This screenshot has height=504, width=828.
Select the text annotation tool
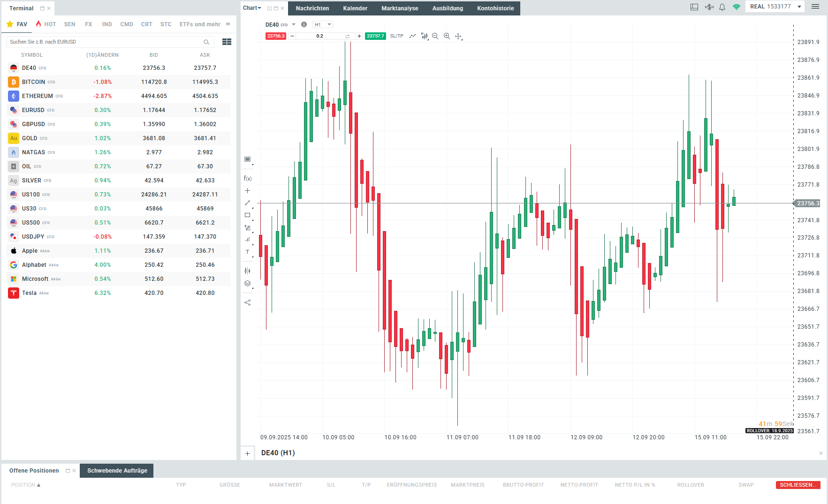coord(248,252)
